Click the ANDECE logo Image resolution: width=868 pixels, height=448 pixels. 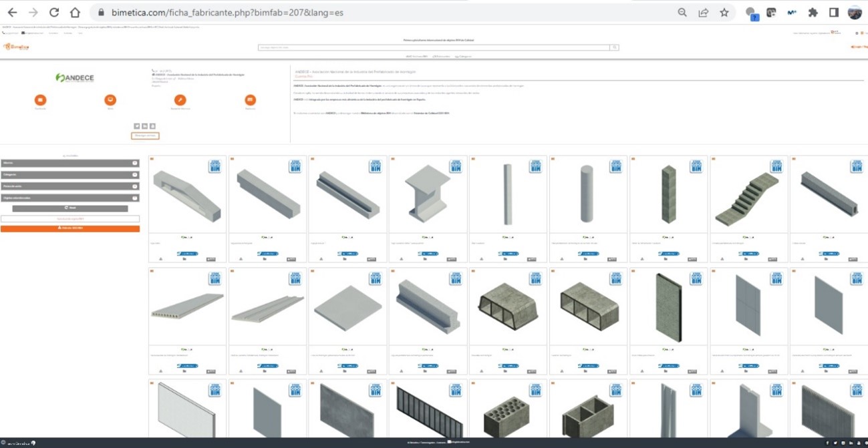(75, 78)
